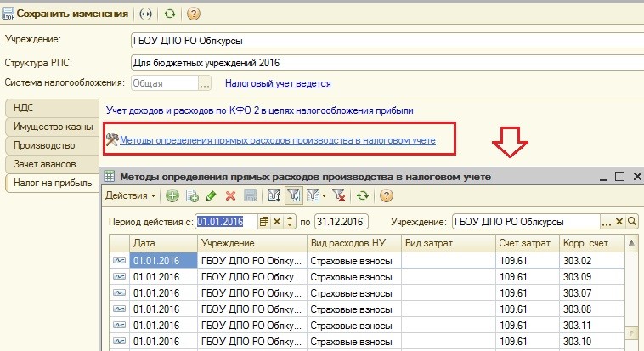Click Сохранить изменения button
Viewport: 644px width, 351px height.
coord(66,14)
